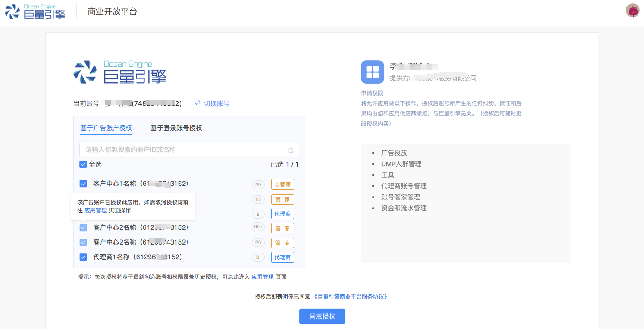Click the 同意授权 button
Image resolution: width=644 pixels, height=329 pixels.
(322, 317)
